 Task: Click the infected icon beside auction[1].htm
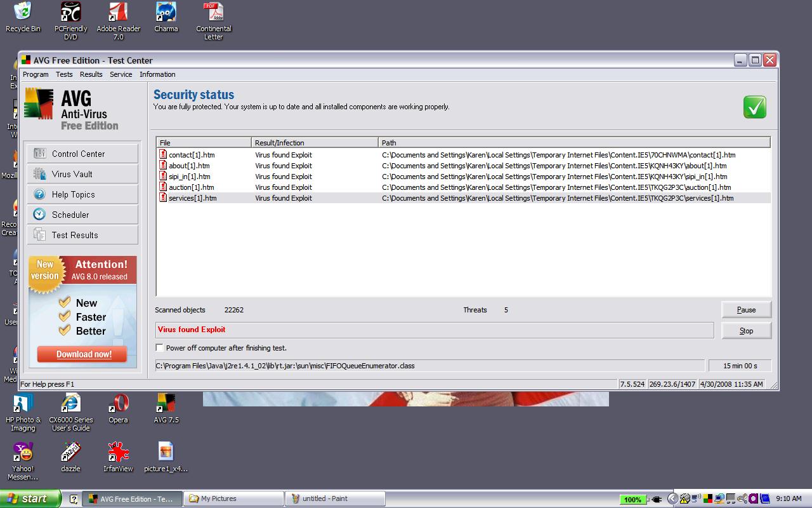click(163, 187)
